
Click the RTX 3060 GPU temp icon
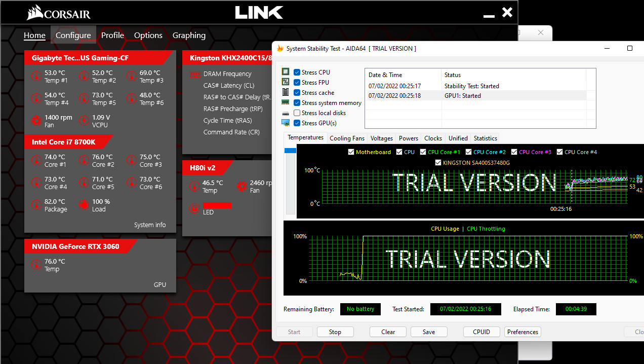(x=36, y=265)
